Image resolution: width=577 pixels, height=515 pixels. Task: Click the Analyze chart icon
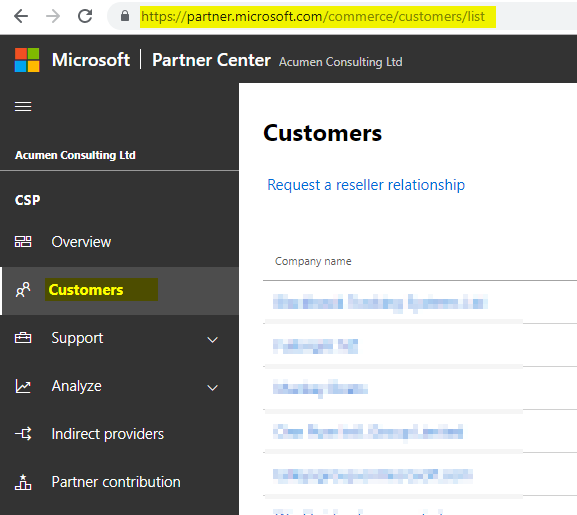(x=23, y=386)
